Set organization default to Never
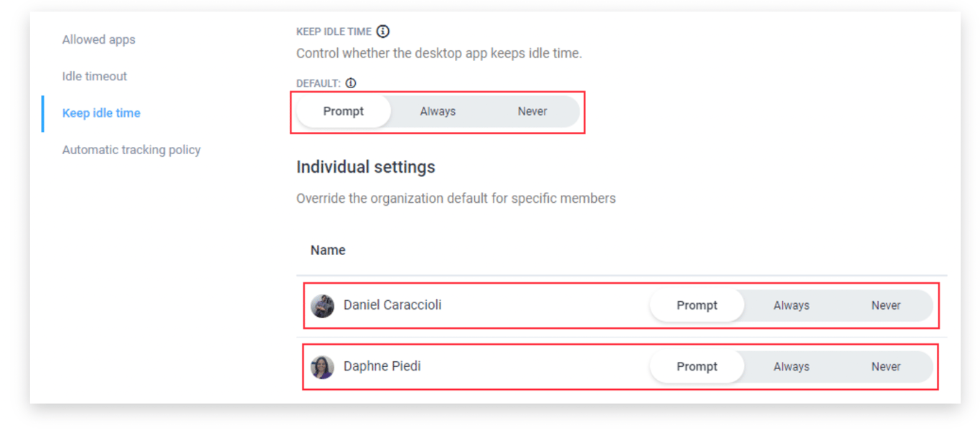The width and height of the screenshot is (980, 430). (532, 112)
